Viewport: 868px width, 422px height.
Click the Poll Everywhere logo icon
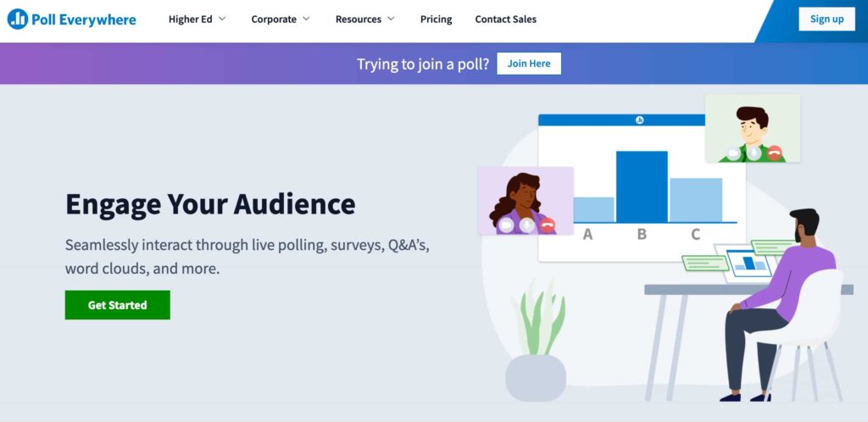tap(18, 19)
